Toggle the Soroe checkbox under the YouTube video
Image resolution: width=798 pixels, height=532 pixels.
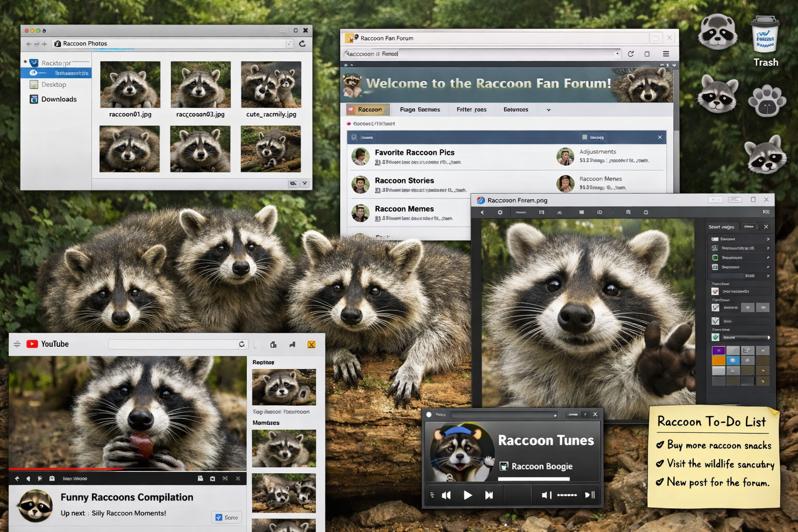coord(219,517)
